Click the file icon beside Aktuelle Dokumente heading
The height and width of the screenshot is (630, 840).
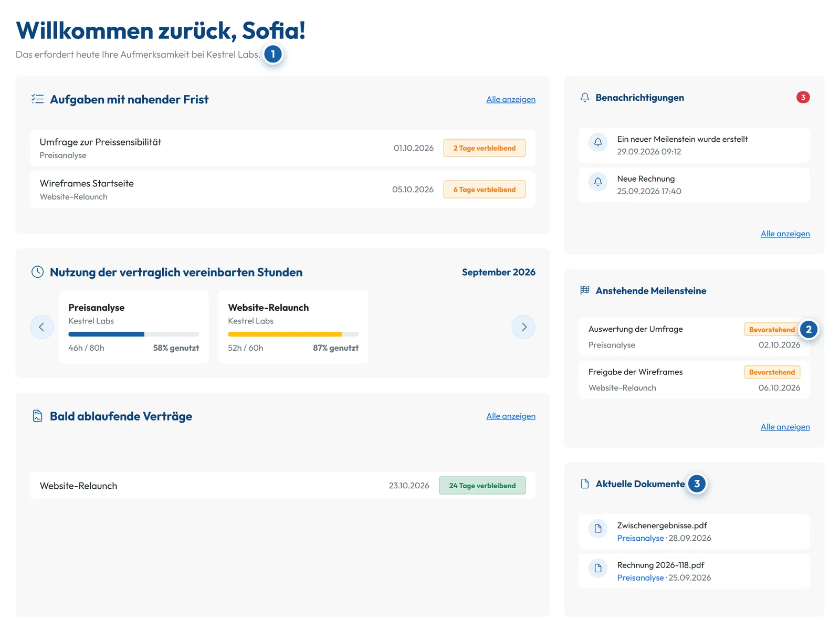click(x=585, y=484)
